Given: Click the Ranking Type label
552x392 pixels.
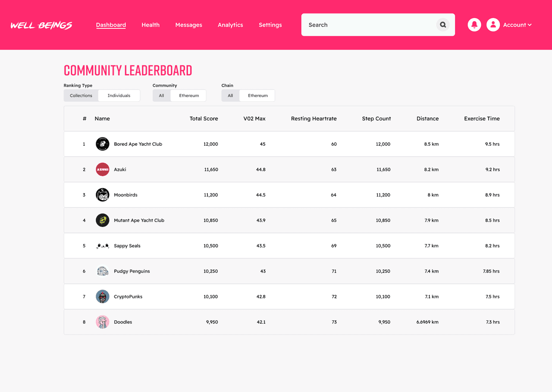Looking at the screenshot, I should (x=78, y=85).
